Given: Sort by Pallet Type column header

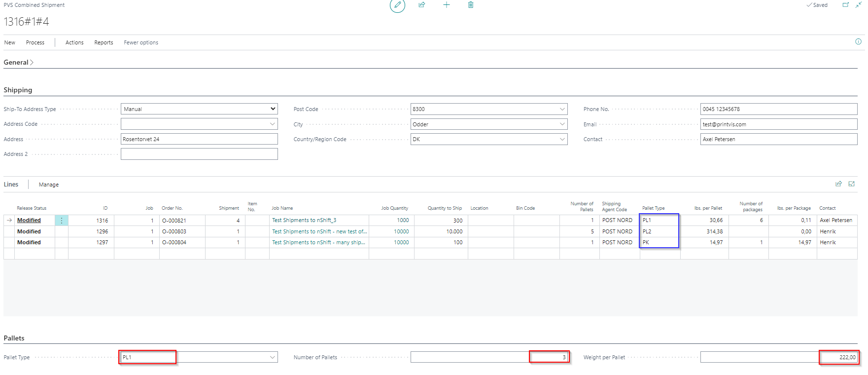Looking at the screenshot, I should click(653, 208).
